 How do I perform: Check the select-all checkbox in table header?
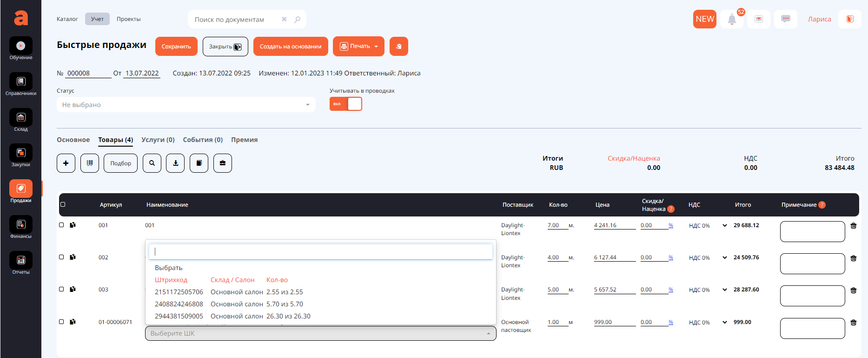(63, 204)
